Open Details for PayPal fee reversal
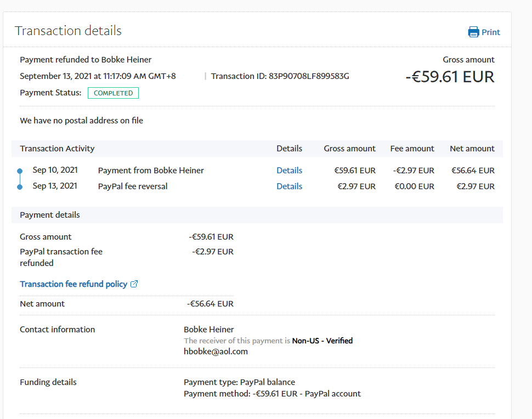 289,186
